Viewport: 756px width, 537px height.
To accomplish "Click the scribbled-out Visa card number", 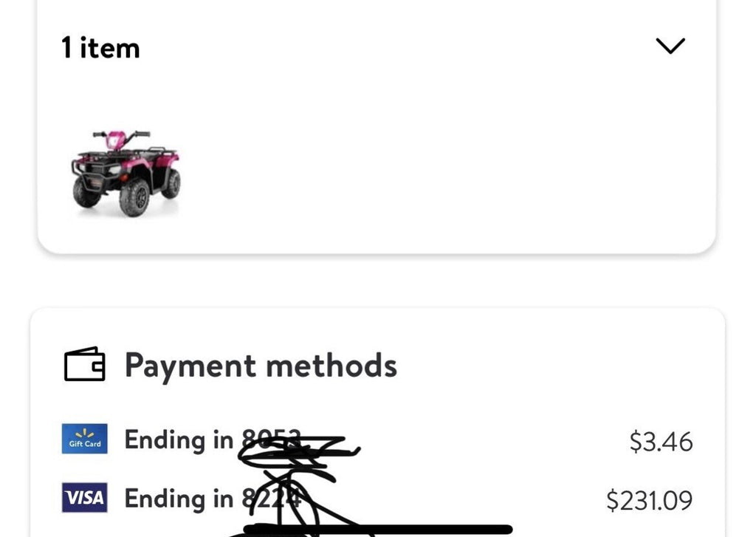I will point(273,499).
